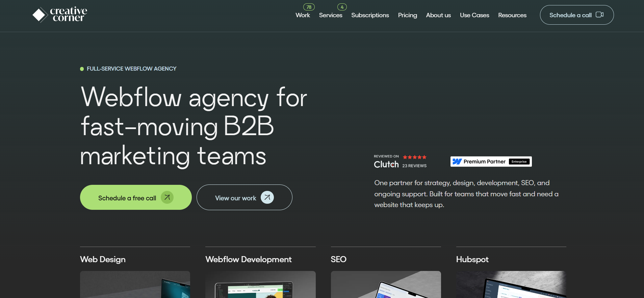Click the video camera icon in Schedule a call

600,15
